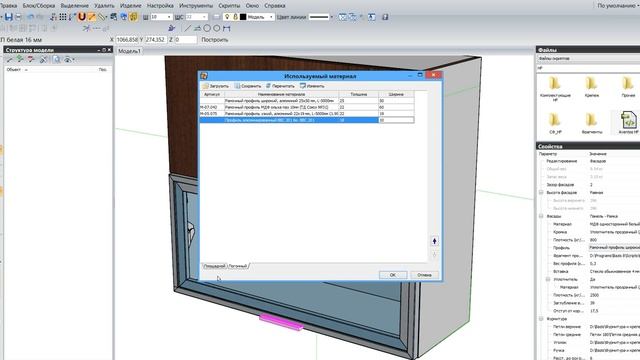Viewport: 640px width, 360px height.
Task: Click the blue up arrow in dialog
Action: [434, 241]
